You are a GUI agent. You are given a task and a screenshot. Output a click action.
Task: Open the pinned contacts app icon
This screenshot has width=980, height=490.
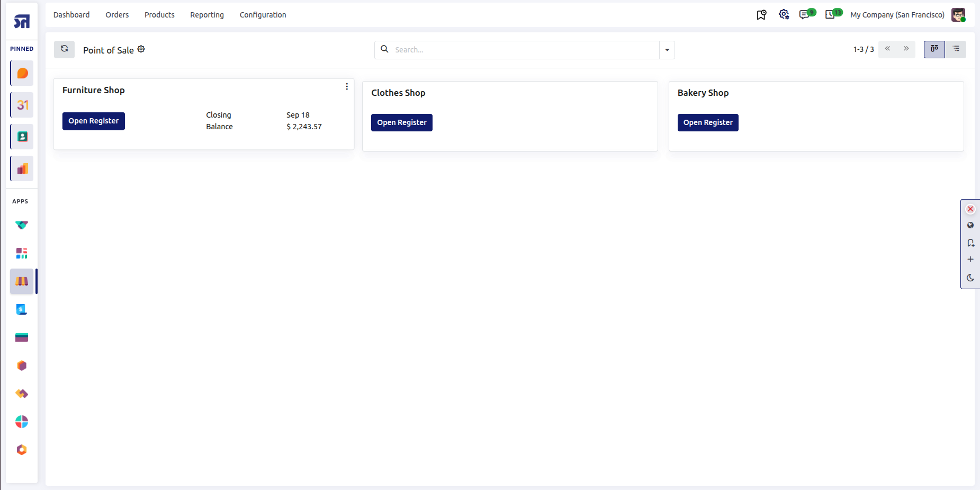coord(22,137)
